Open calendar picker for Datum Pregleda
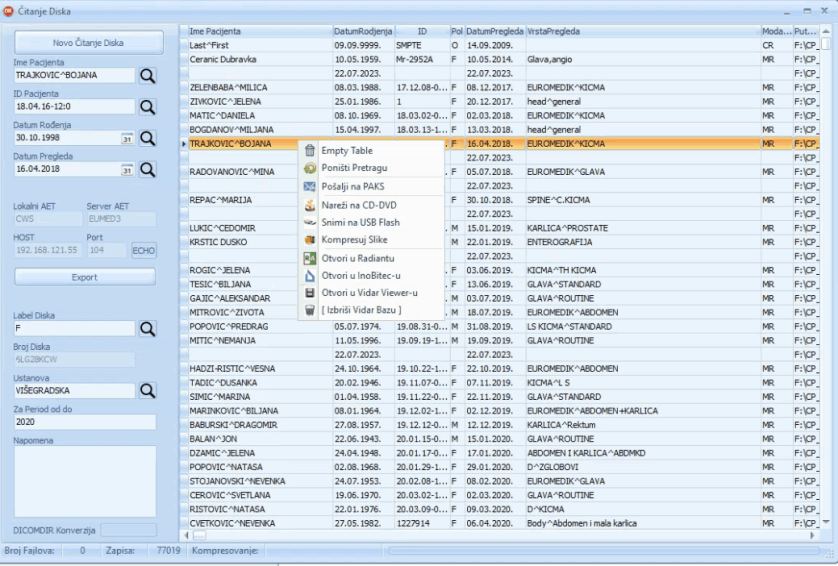This screenshot has width=838, height=566. tap(127, 169)
